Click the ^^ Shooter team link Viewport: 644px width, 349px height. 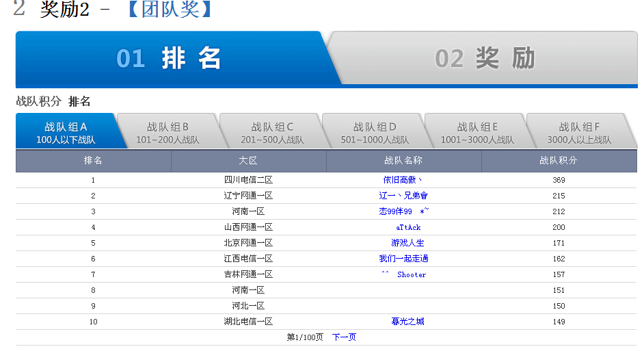pyautogui.click(x=403, y=274)
